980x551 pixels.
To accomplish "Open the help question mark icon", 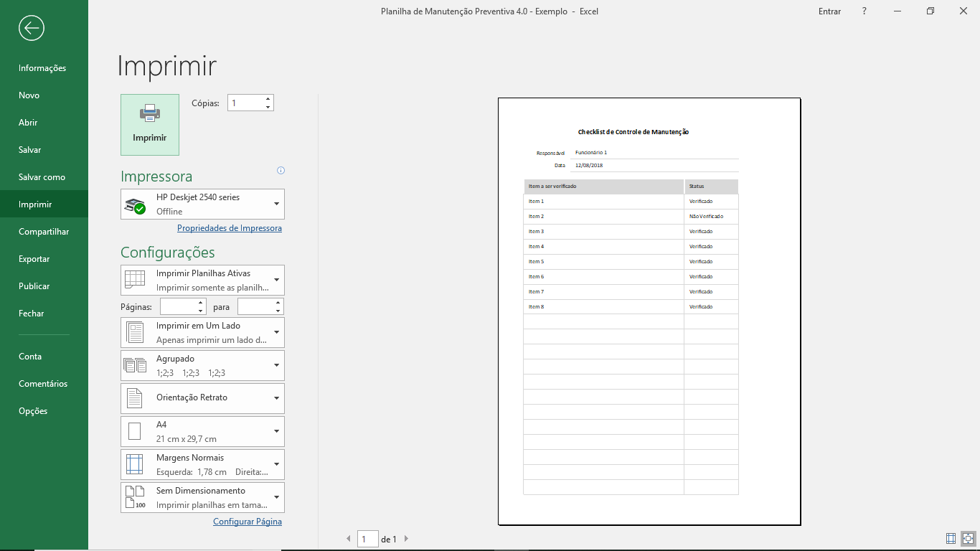I will [864, 11].
